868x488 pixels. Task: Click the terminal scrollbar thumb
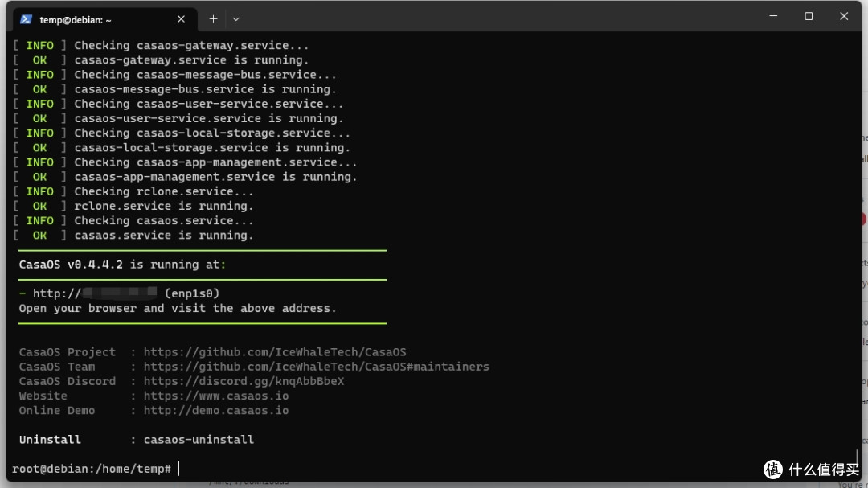[858, 460]
